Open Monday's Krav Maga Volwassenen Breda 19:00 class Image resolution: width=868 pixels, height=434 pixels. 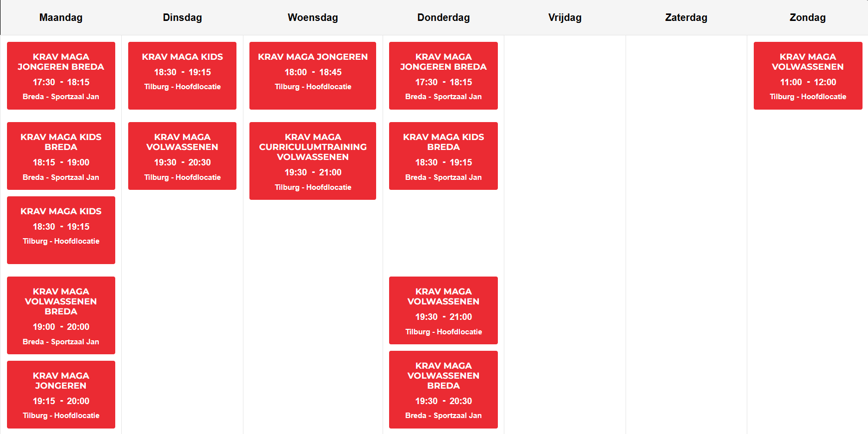[61, 315]
